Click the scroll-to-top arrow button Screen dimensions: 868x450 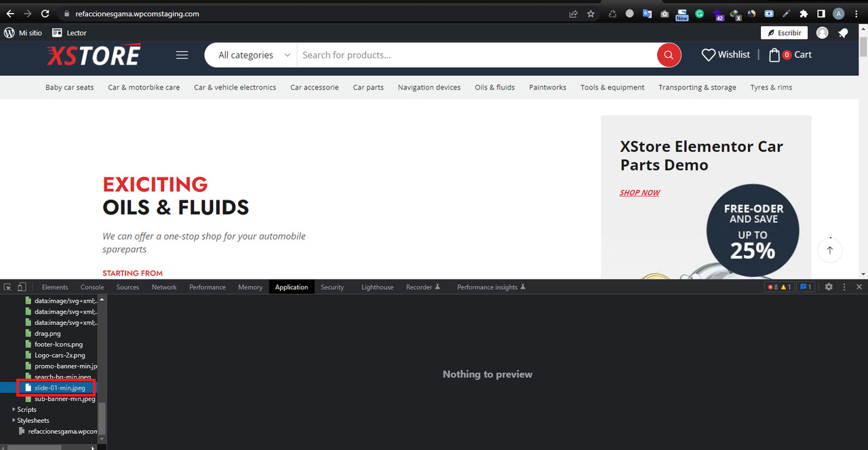[829, 250]
